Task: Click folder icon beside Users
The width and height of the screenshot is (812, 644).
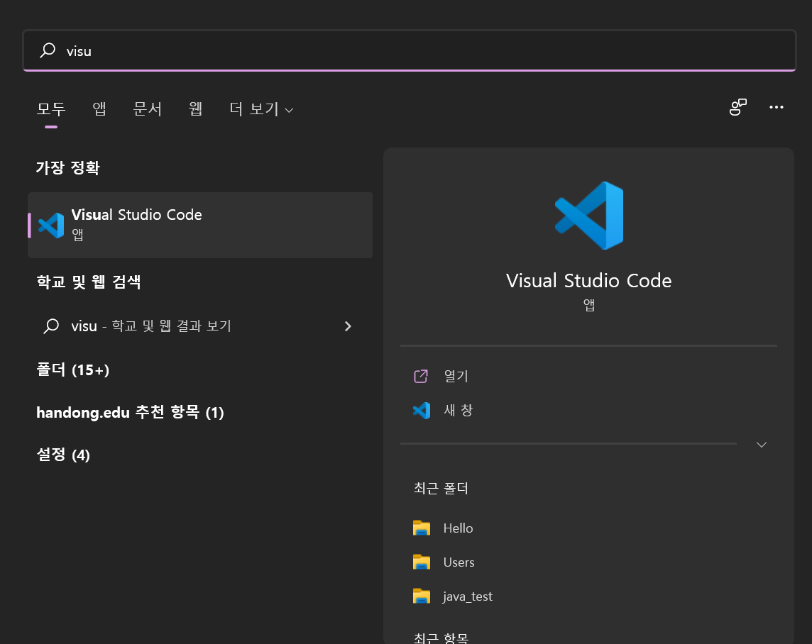Action: pyautogui.click(x=422, y=562)
